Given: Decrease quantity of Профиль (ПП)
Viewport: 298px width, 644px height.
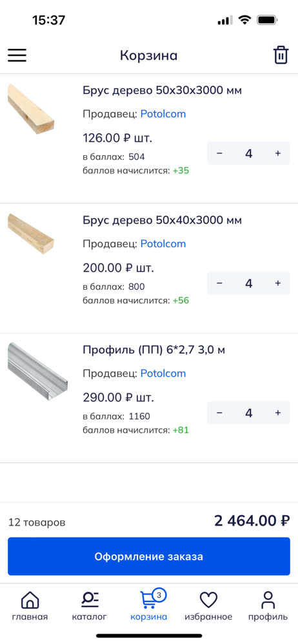Looking at the screenshot, I should (x=219, y=413).
